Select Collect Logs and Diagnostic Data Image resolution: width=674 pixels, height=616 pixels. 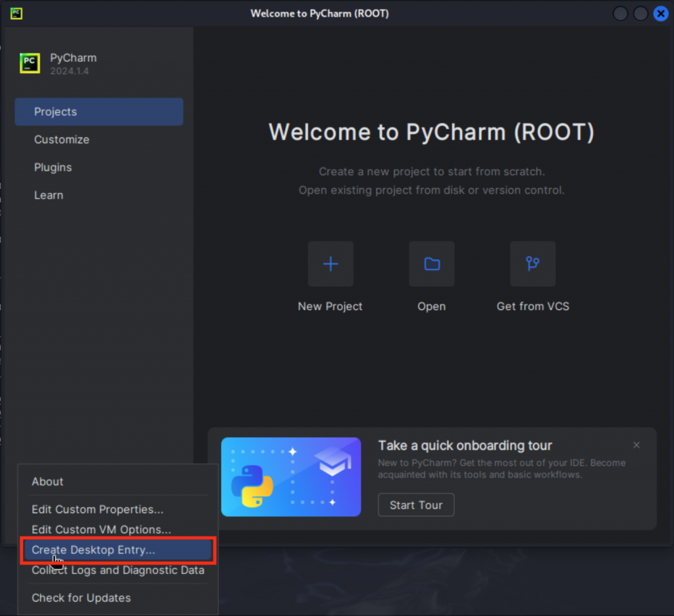click(x=118, y=570)
